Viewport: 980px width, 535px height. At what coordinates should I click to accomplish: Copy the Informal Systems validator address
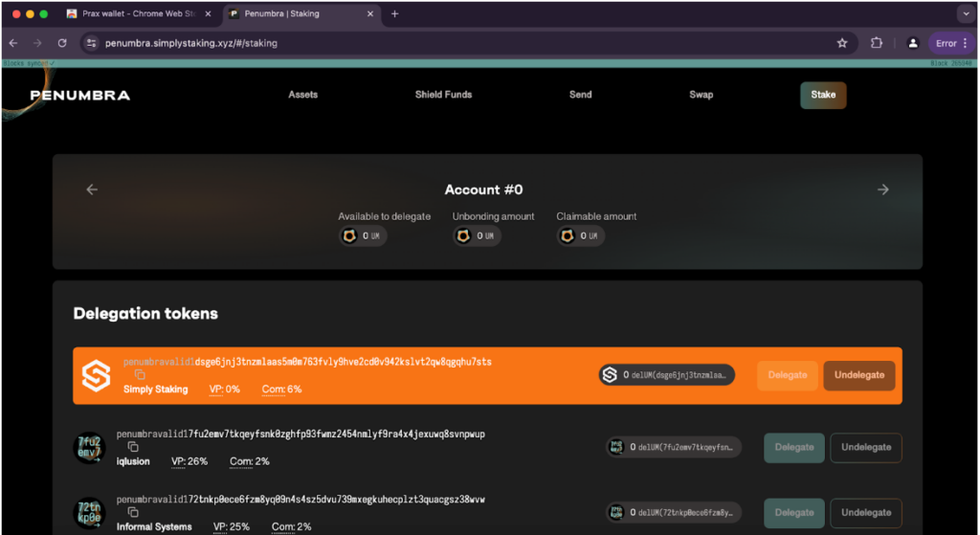point(133,512)
